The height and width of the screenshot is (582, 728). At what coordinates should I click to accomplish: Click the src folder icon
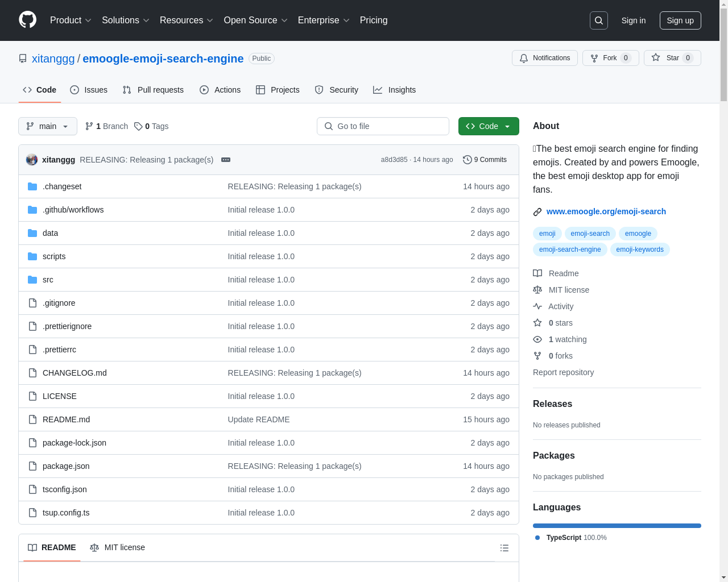[32, 280]
